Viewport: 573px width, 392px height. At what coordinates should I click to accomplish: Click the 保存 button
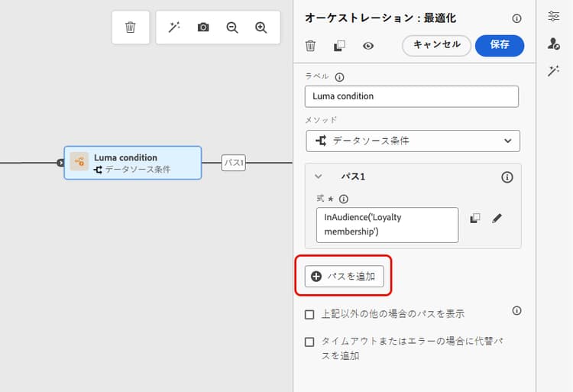500,46
